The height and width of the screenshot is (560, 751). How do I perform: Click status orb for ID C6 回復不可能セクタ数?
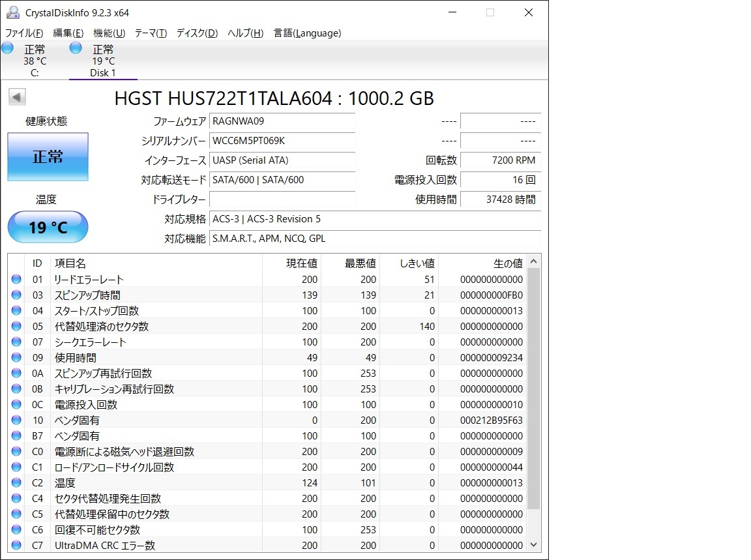coord(16,529)
